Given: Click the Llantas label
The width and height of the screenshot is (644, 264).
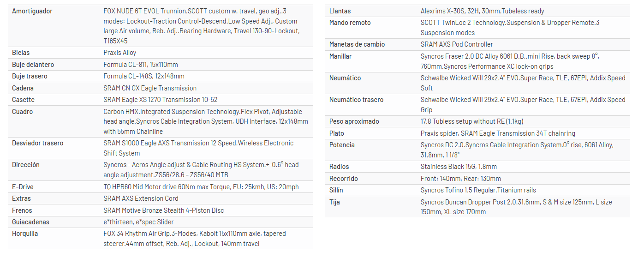Looking at the screenshot, I should (340, 11).
